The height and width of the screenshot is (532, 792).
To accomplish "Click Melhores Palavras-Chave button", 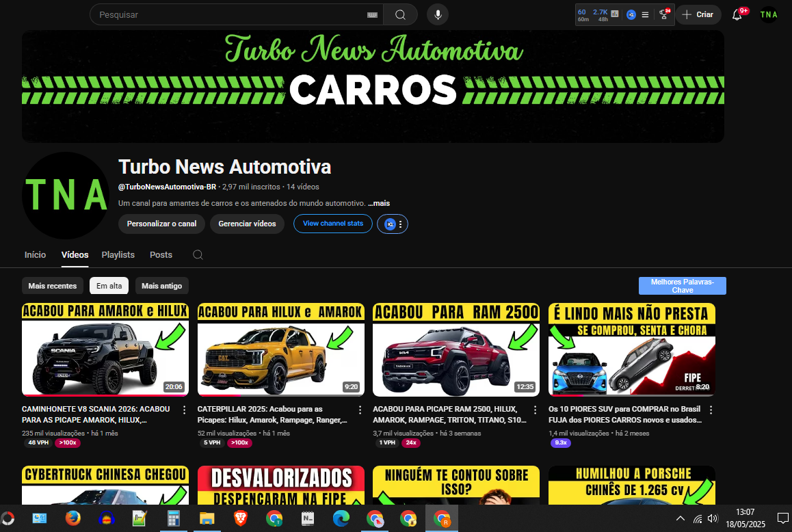I will [683, 286].
